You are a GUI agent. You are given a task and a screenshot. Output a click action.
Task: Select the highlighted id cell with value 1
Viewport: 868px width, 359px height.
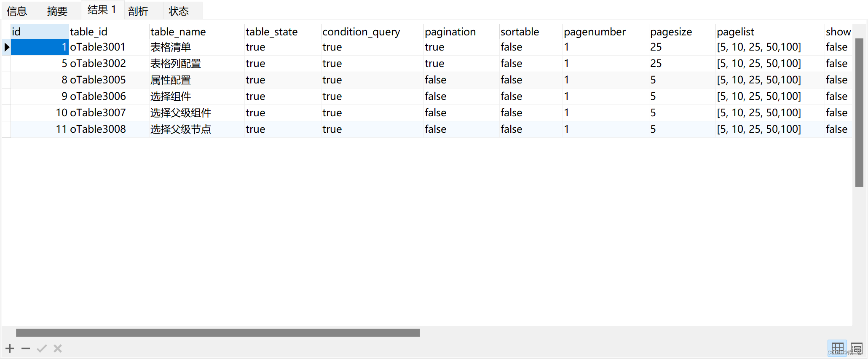40,47
